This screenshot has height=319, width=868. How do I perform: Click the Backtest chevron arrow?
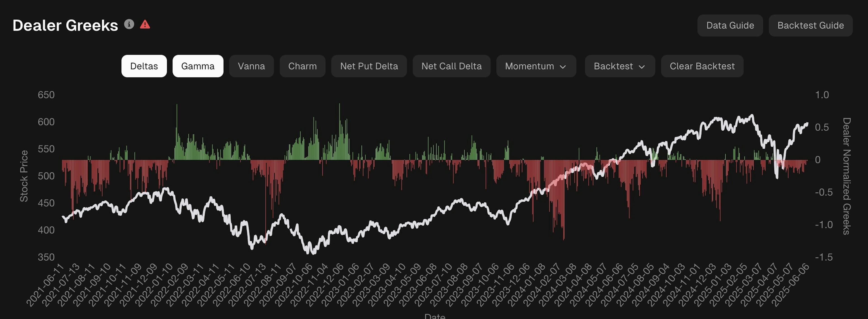[x=642, y=67]
